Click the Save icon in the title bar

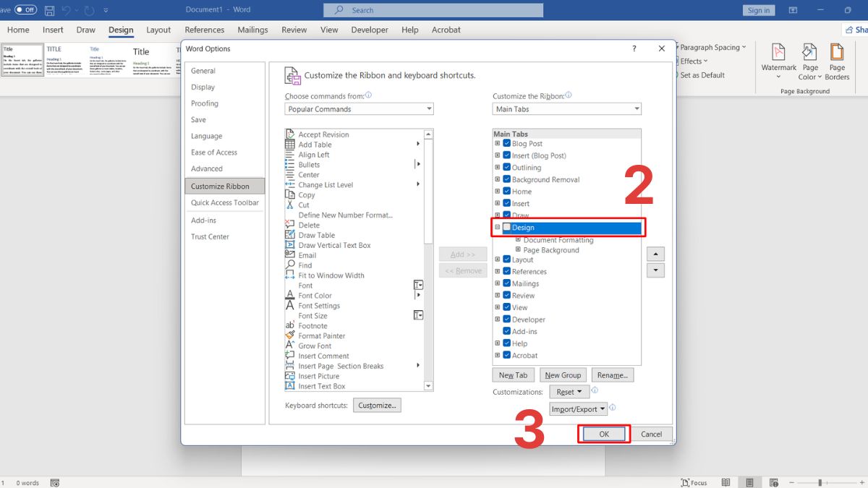click(50, 10)
